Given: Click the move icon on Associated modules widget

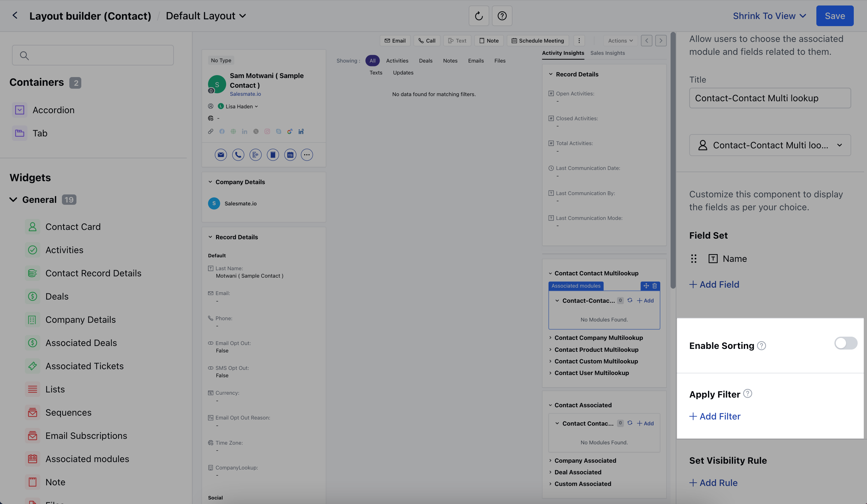Looking at the screenshot, I should coord(646,286).
